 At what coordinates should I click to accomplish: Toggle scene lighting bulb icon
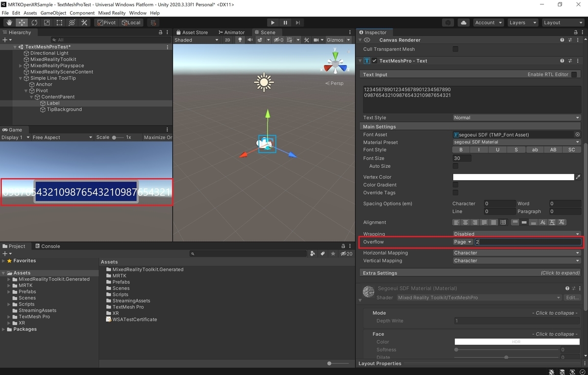(240, 40)
